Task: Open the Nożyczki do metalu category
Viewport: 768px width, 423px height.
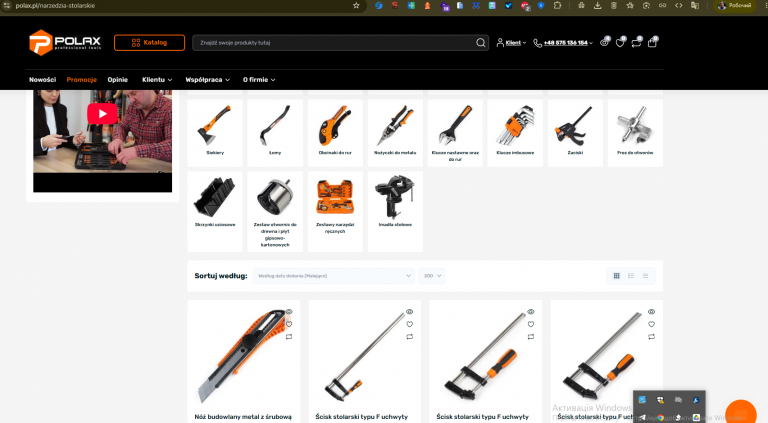Action: coord(395,133)
